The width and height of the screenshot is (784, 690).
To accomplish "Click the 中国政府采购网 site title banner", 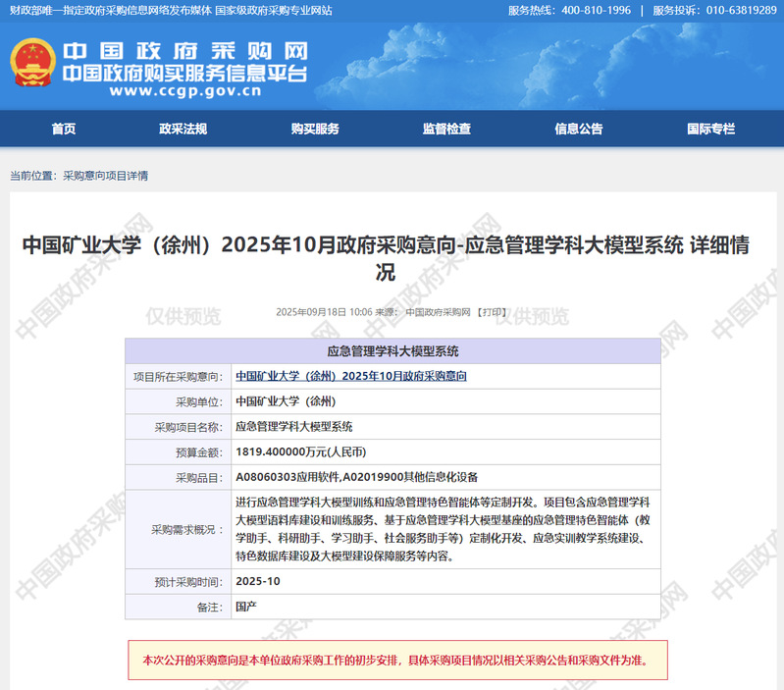I will coord(185,51).
